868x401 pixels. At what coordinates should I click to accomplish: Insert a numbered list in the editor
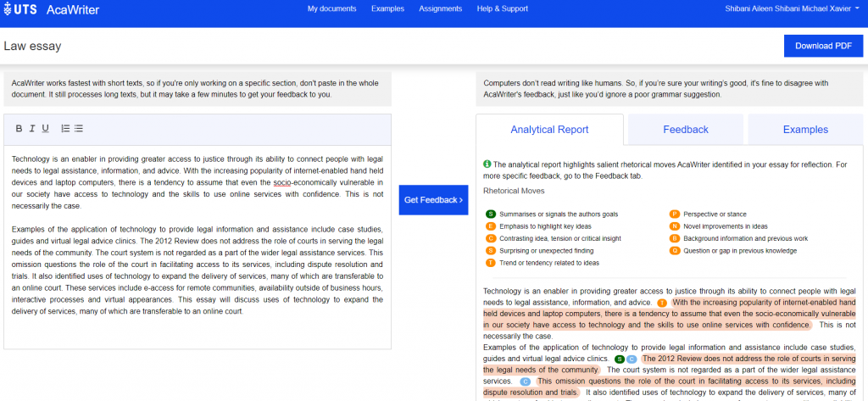click(65, 129)
